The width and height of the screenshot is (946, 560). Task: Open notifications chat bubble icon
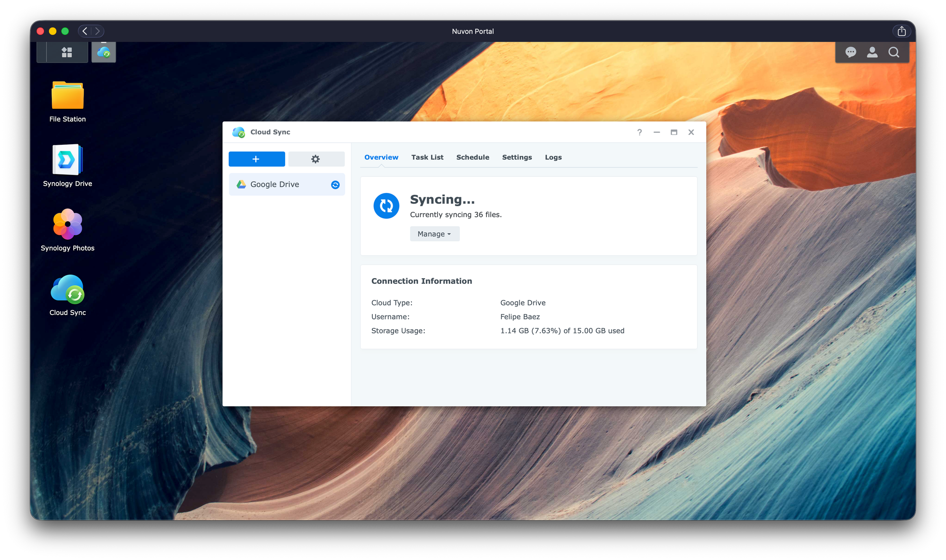pos(850,52)
